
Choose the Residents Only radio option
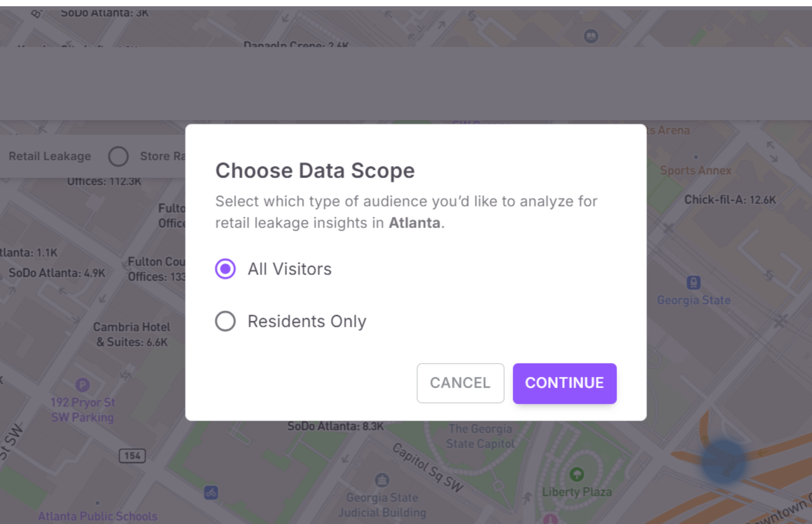point(225,321)
